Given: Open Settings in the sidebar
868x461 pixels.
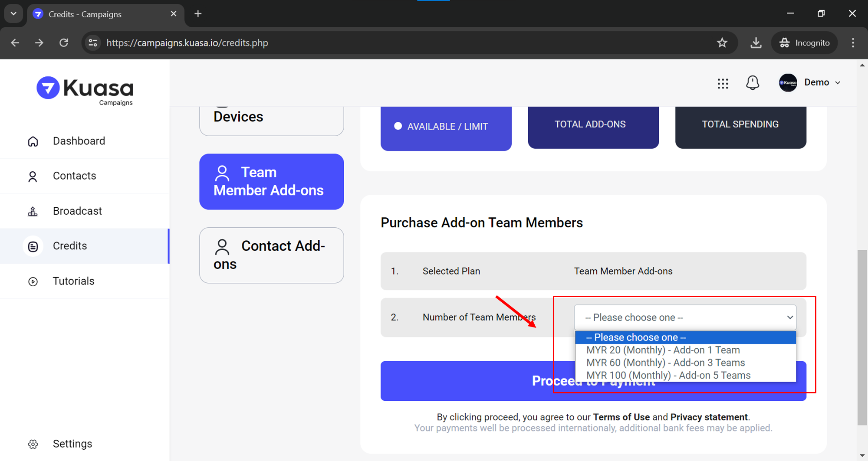Looking at the screenshot, I should point(72,444).
